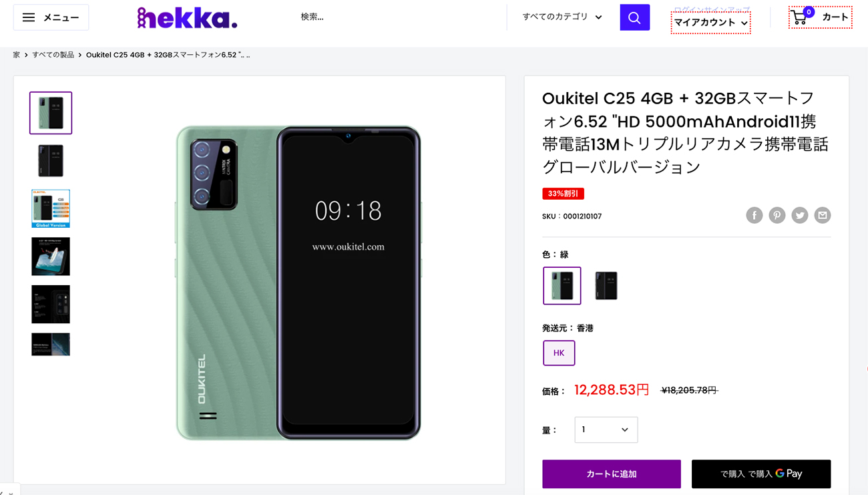Image resolution: width=868 pixels, height=495 pixels.
Task: Select the black phone color option
Action: coord(606,286)
